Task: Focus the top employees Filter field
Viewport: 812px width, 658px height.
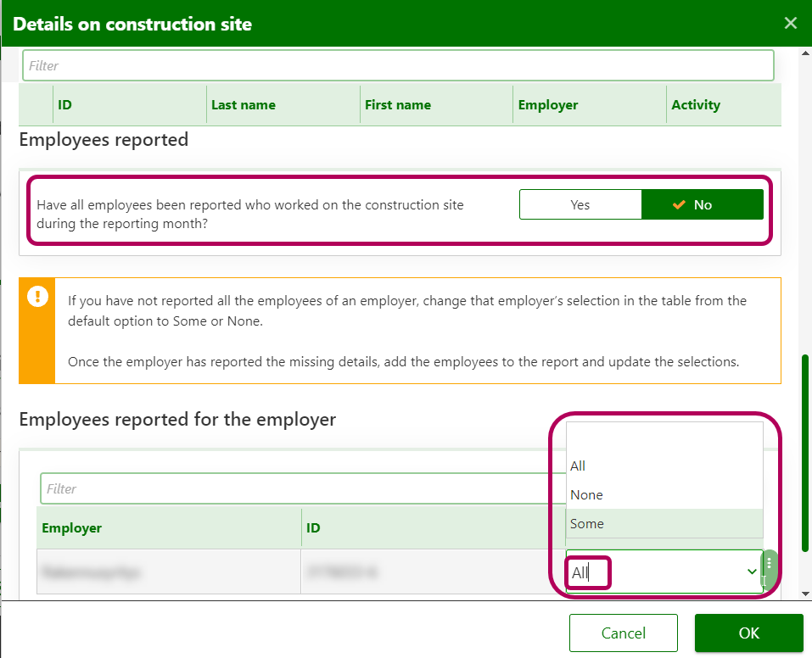Action: [398, 65]
